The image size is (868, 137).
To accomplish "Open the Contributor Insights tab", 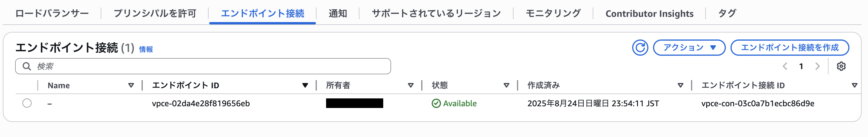I will [649, 14].
